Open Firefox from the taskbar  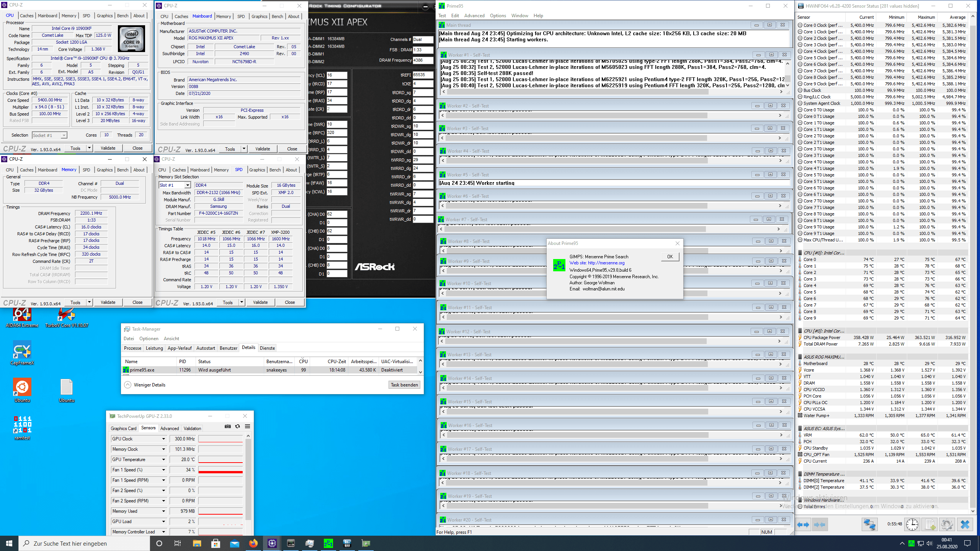(253, 543)
